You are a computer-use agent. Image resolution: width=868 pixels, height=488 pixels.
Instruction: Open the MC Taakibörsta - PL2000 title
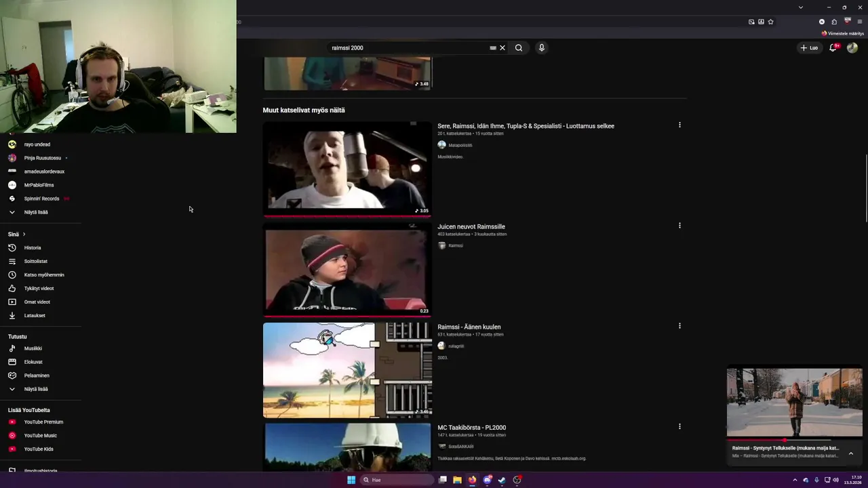point(471,428)
